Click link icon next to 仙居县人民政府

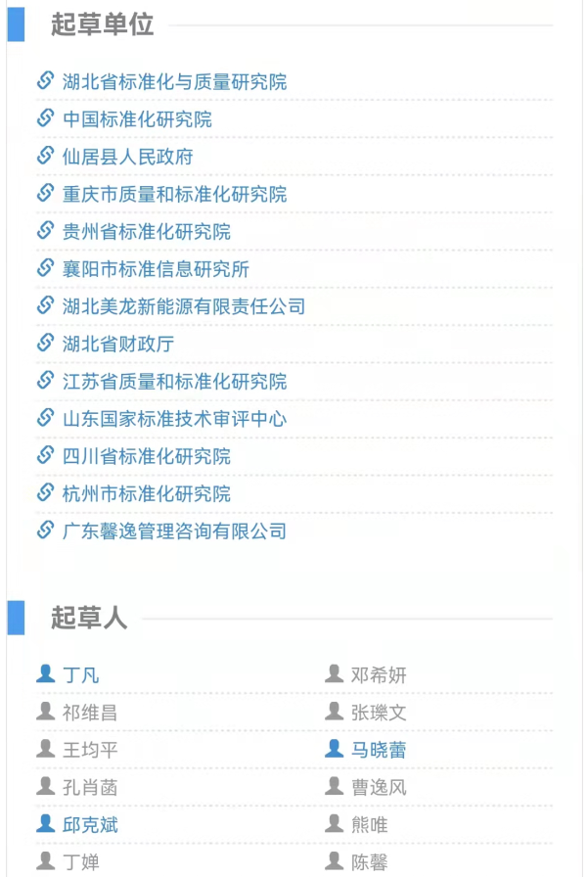[x=45, y=156]
